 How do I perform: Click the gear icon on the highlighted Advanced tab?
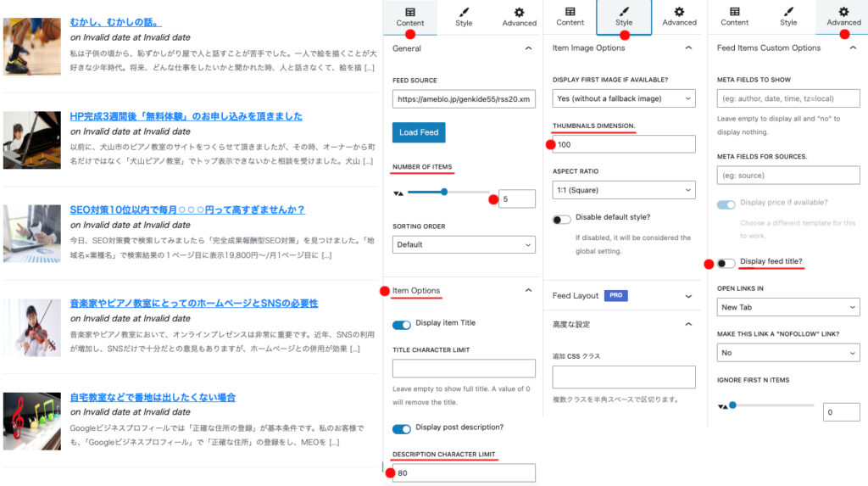click(843, 12)
